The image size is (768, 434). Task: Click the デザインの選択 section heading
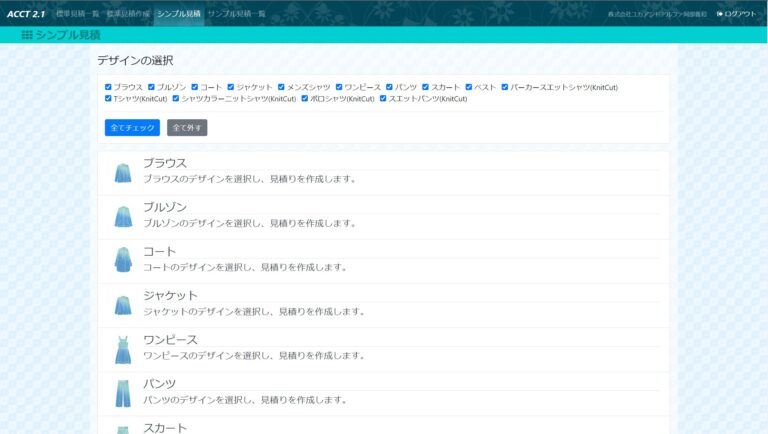(x=135, y=61)
